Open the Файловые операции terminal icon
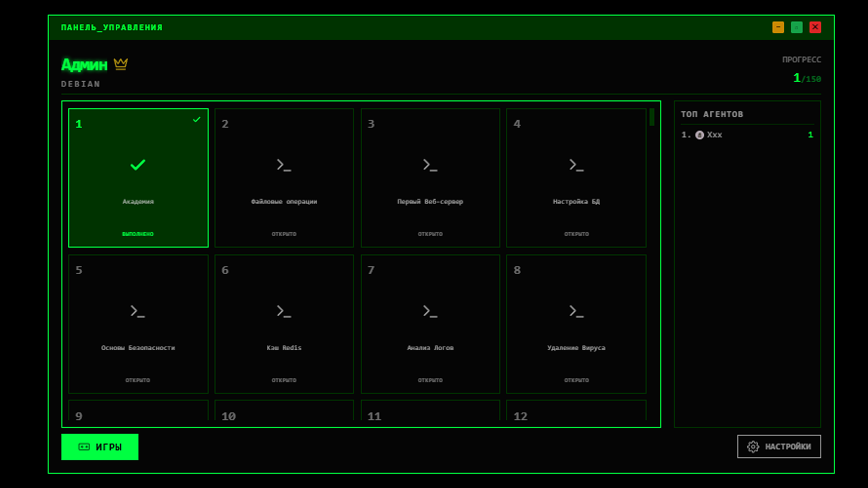868x488 pixels. (284, 166)
